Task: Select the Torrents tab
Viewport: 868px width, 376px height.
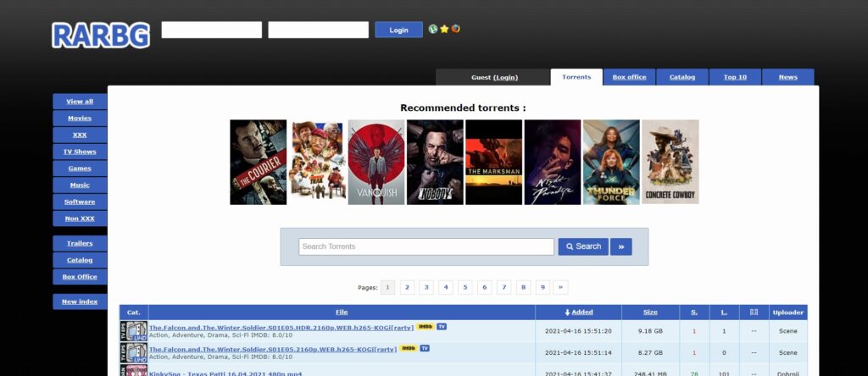Action: [x=576, y=77]
